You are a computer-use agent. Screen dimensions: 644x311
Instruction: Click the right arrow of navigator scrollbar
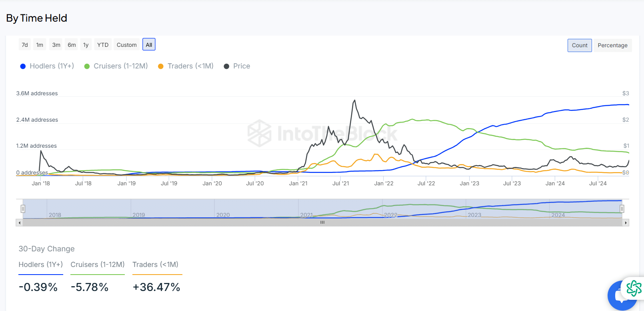(x=626, y=223)
